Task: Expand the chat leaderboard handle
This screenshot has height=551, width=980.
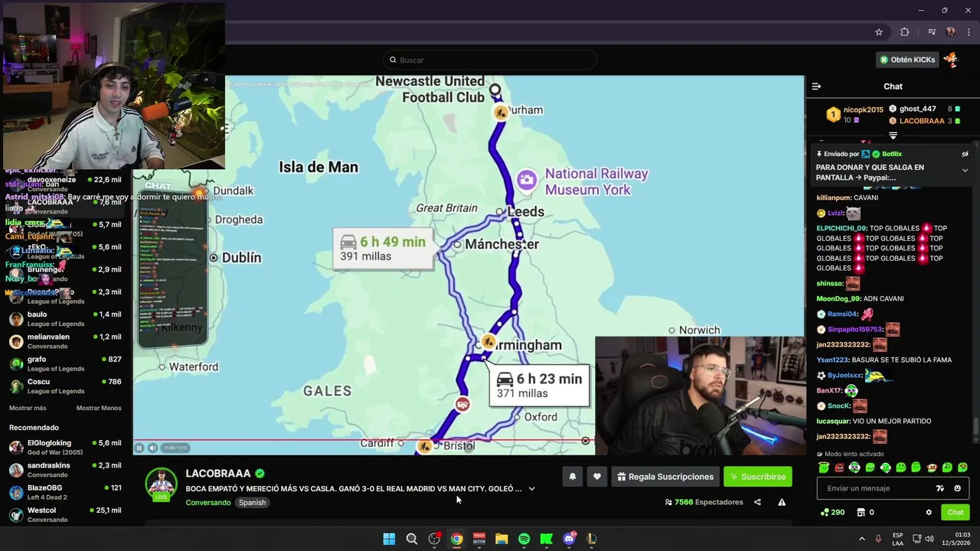Action: coord(893,135)
